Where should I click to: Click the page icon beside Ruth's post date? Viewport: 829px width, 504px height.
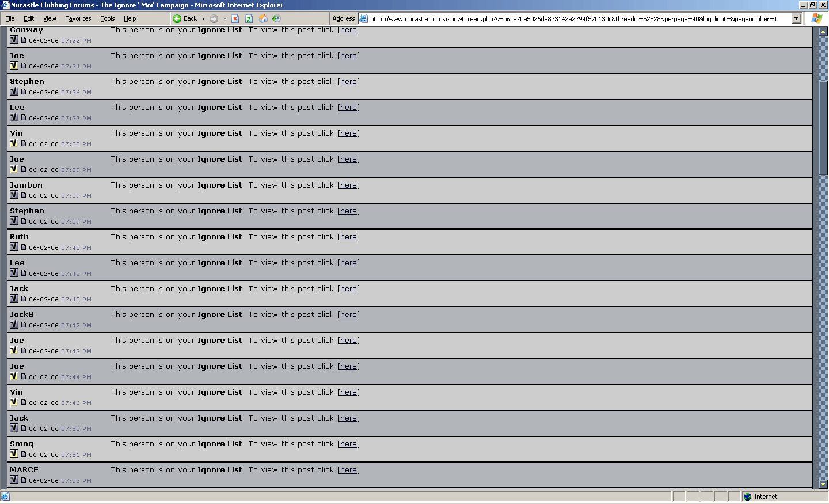(x=24, y=247)
